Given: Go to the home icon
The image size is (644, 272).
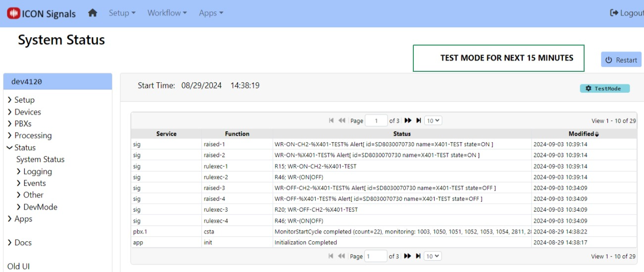Looking at the screenshot, I should [x=93, y=13].
